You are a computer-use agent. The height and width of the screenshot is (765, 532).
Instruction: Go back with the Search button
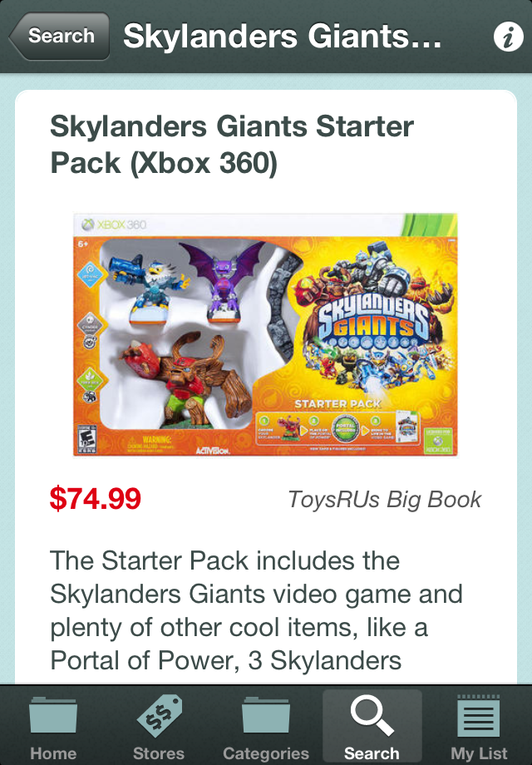click(59, 36)
